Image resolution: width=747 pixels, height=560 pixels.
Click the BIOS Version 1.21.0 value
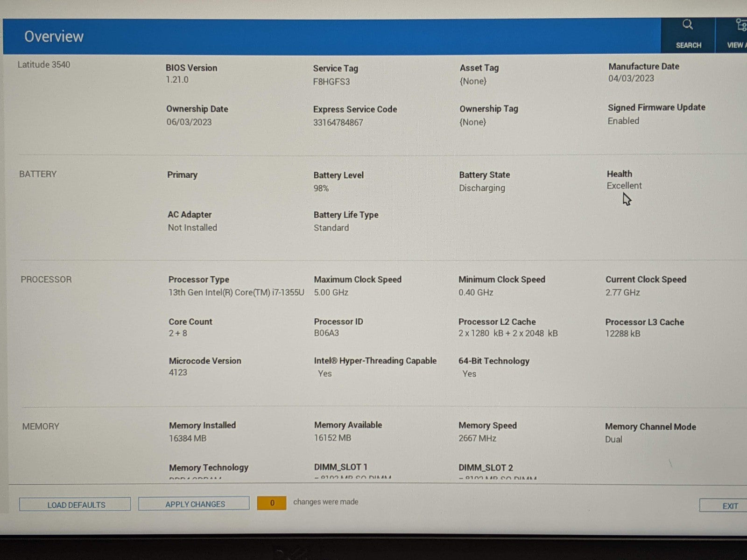[x=177, y=80]
